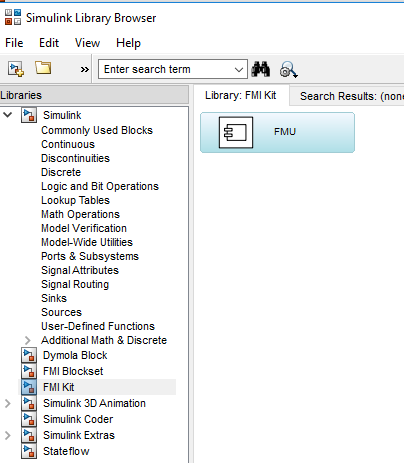Click the Dymola Block library icon

click(29, 355)
